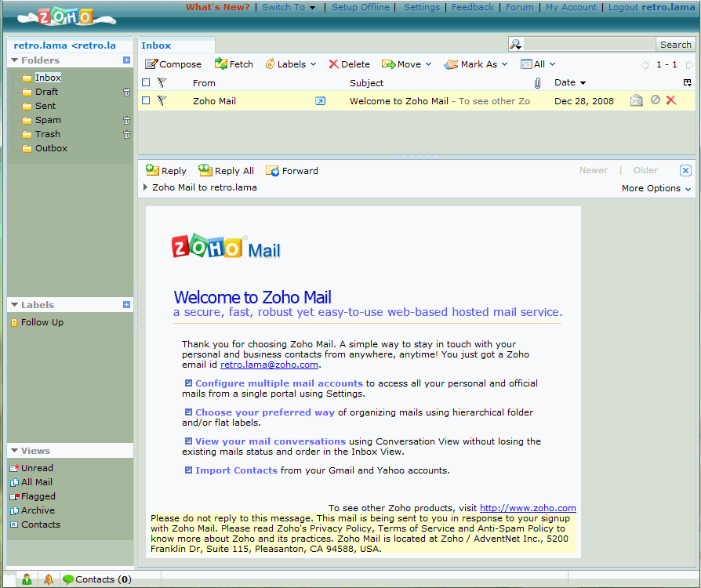Image resolution: width=701 pixels, height=588 pixels.
Task: Open the All filter dropdown
Action: [538, 64]
